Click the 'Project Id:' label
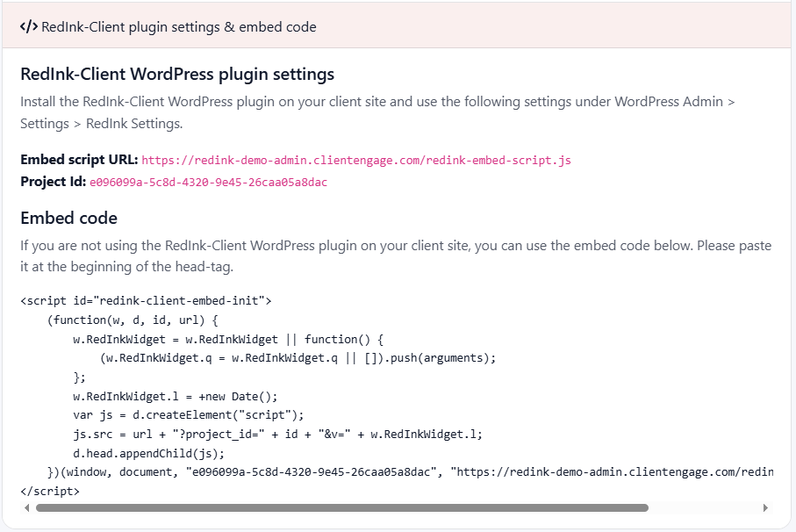This screenshot has width=796, height=532. pyautogui.click(x=54, y=181)
